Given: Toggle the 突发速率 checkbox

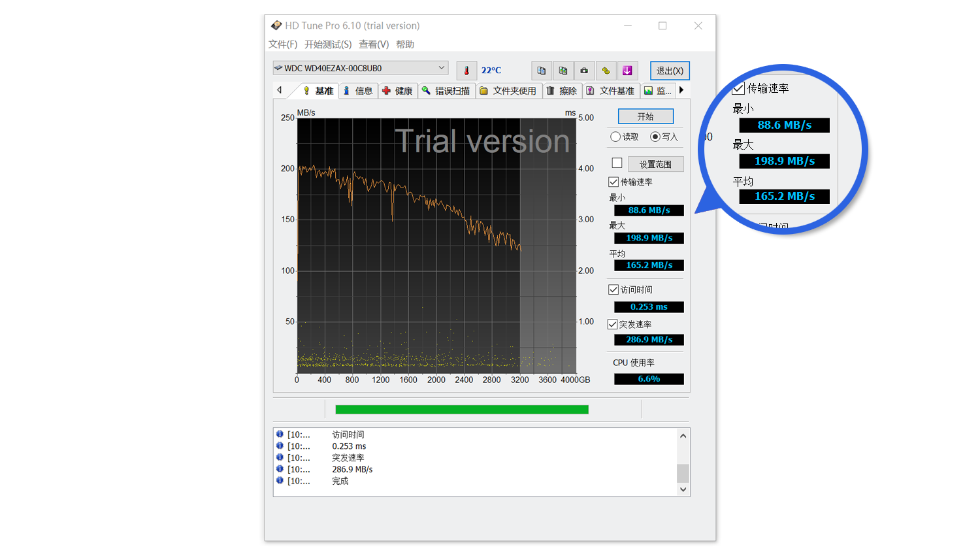Looking at the screenshot, I should click(613, 324).
